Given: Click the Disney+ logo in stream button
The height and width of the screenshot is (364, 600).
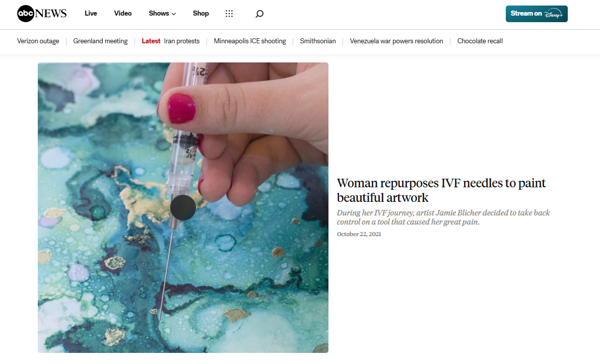Looking at the screenshot, I should point(554,14).
